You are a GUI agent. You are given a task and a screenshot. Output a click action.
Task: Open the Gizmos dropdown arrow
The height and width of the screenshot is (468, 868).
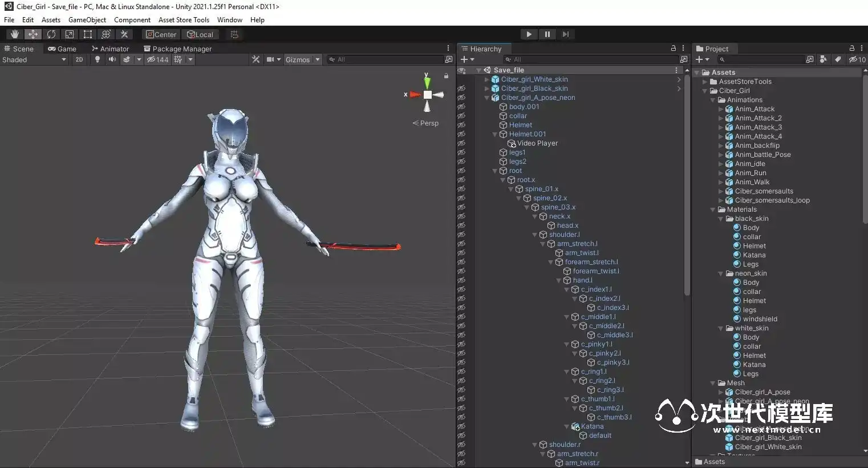pos(318,59)
